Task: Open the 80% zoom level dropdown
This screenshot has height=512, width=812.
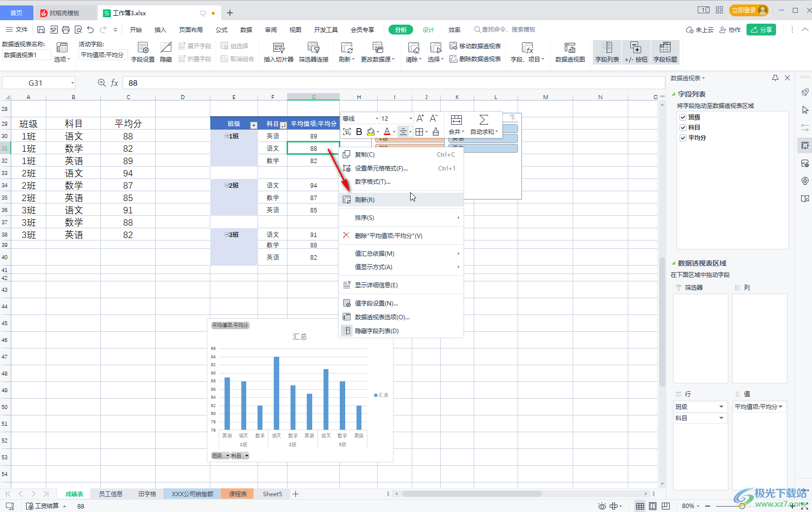Action: point(698,506)
